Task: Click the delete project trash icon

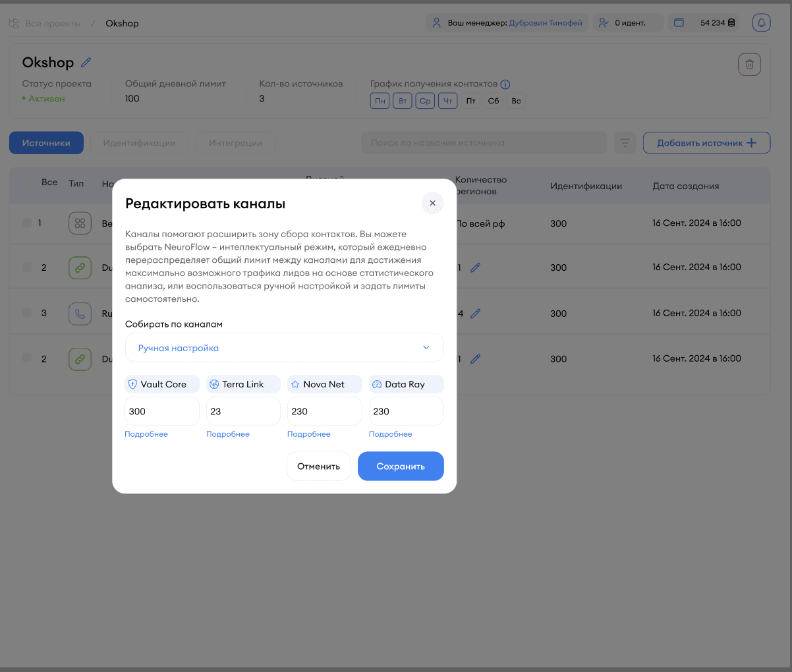Action: pyautogui.click(x=749, y=65)
